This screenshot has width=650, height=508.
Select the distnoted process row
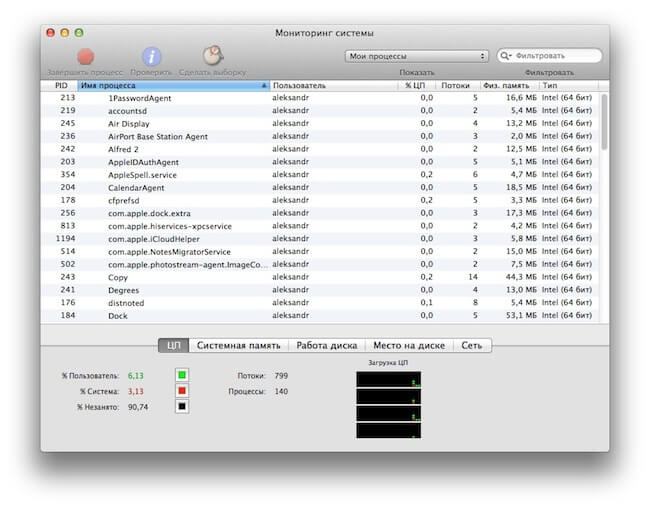320,303
